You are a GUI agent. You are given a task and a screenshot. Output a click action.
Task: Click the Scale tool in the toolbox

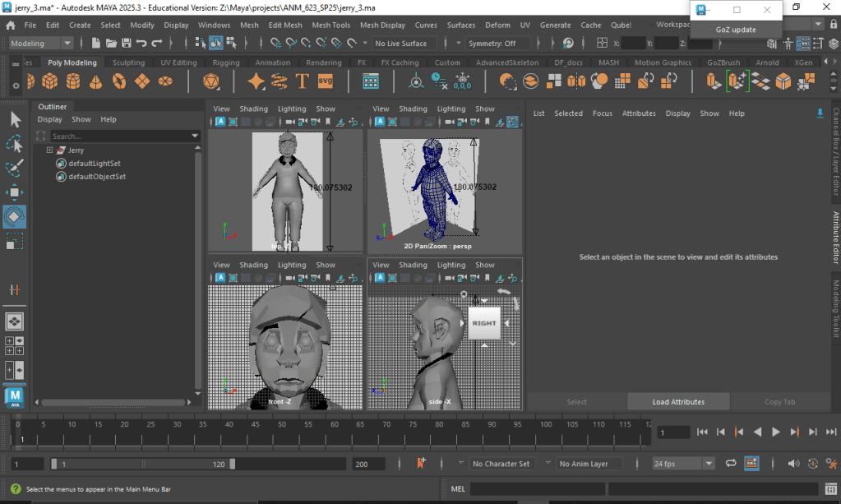click(15, 241)
